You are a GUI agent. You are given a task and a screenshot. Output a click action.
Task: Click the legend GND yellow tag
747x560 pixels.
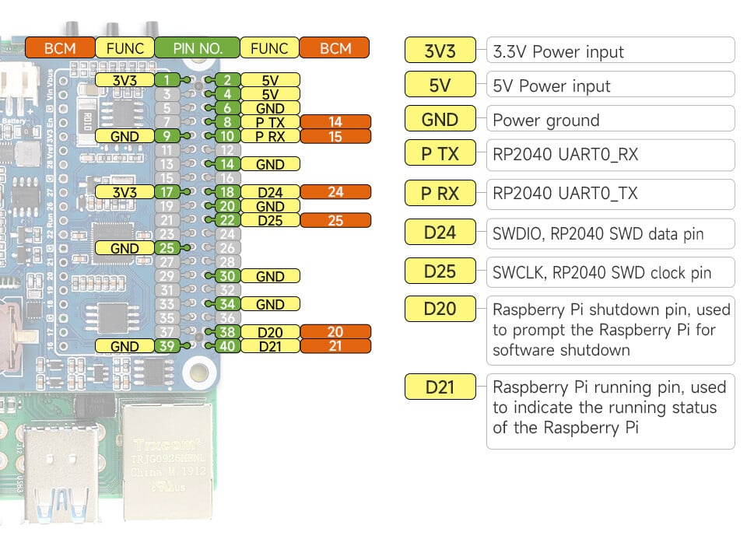[440, 118]
